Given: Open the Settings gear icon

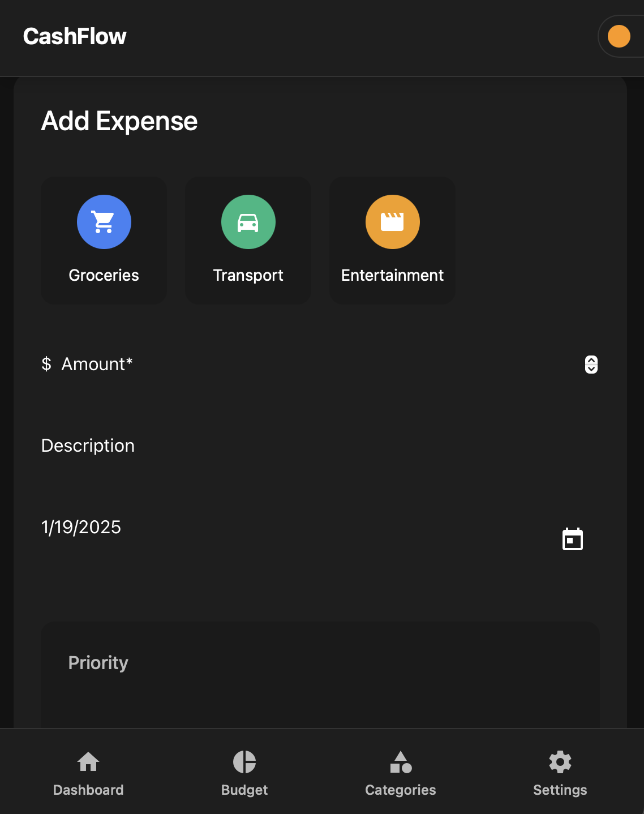Looking at the screenshot, I should point(560,762).
